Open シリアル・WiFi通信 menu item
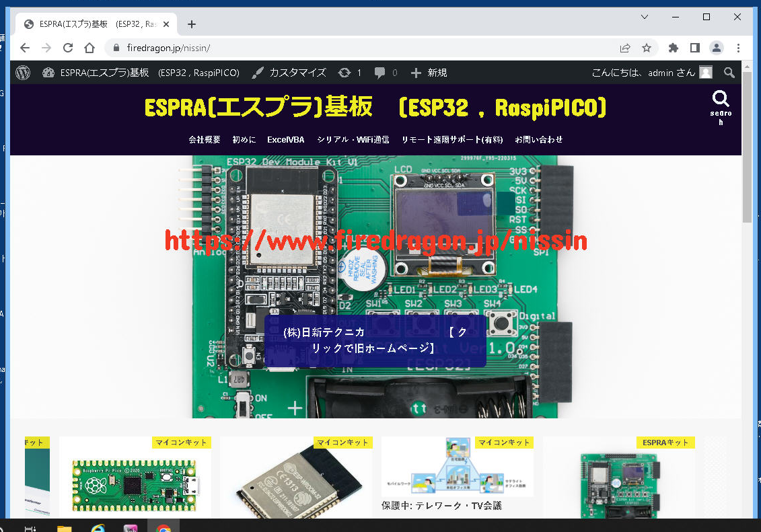Viewport: 761px width, 532px height. pyautogui.click(x=353, y=140)
